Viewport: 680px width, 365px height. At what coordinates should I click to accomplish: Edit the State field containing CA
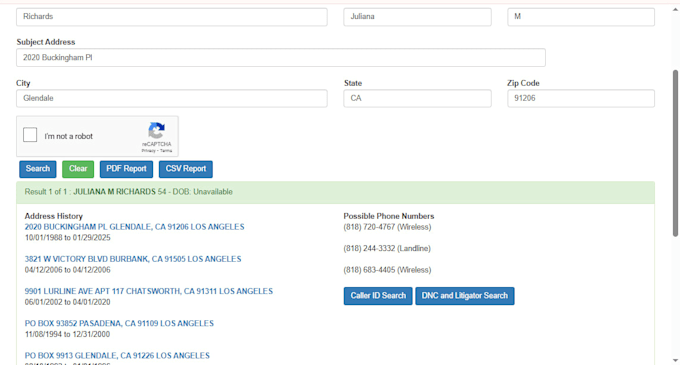[x=417, y=98]
